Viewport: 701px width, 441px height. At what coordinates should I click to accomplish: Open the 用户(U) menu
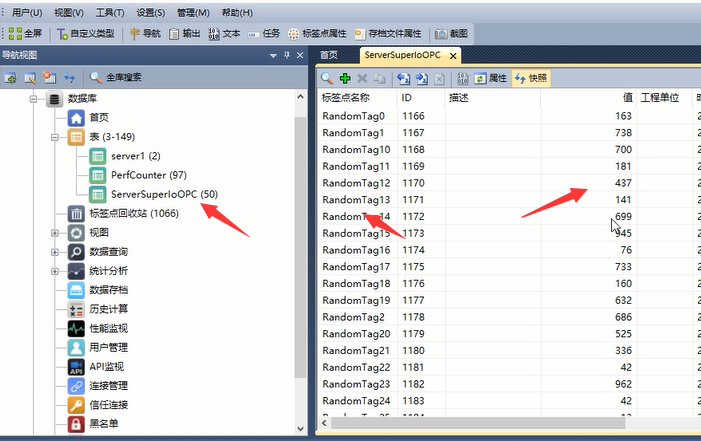point(26,13)
